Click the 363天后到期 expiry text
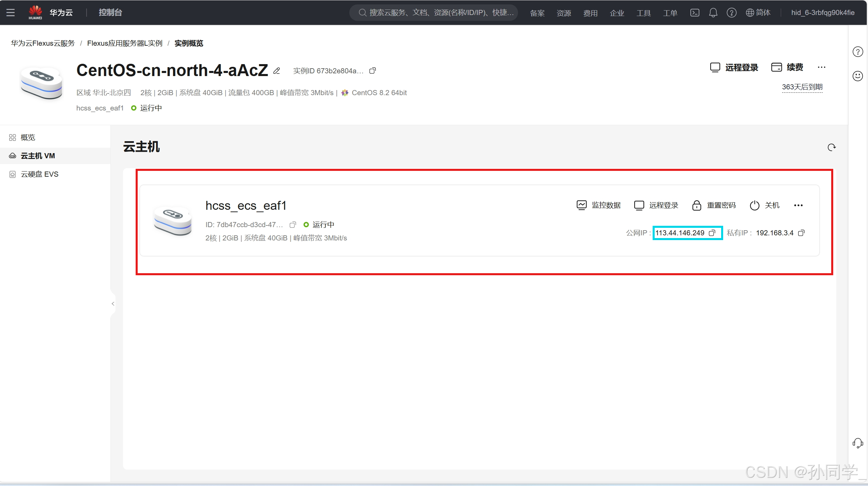The height and width of the screenshot is (486, 868). coord(802,87)
